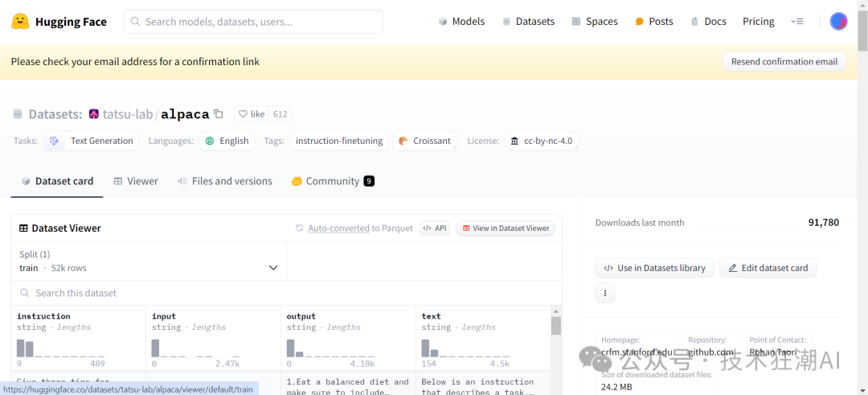Copy dataset name with the copy icon
This screenshot has width=868, height=395.
tap(219, 114)
